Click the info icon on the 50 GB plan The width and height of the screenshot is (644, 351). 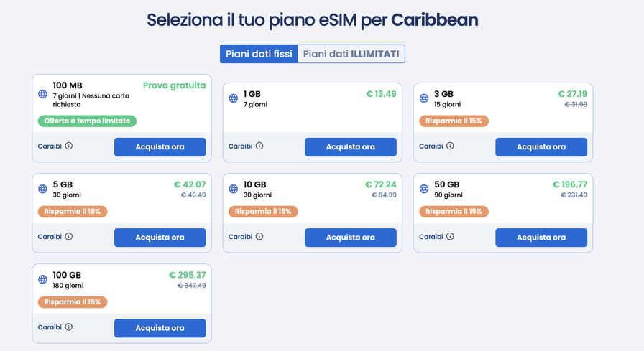[450, 236]
